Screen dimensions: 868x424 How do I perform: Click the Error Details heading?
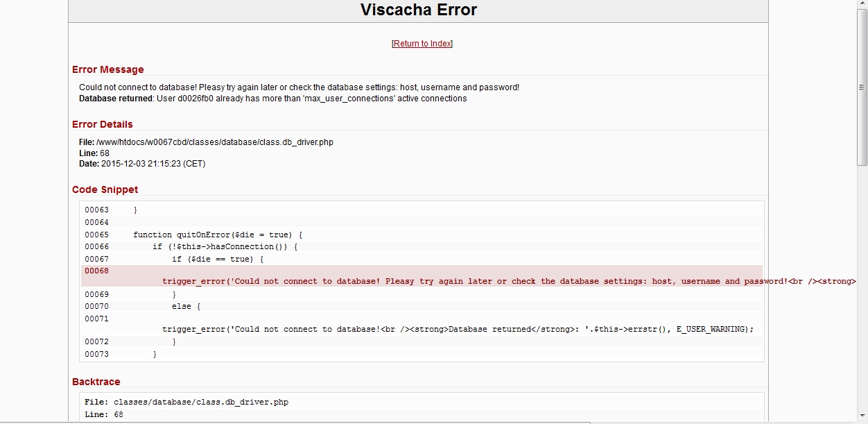102,124
